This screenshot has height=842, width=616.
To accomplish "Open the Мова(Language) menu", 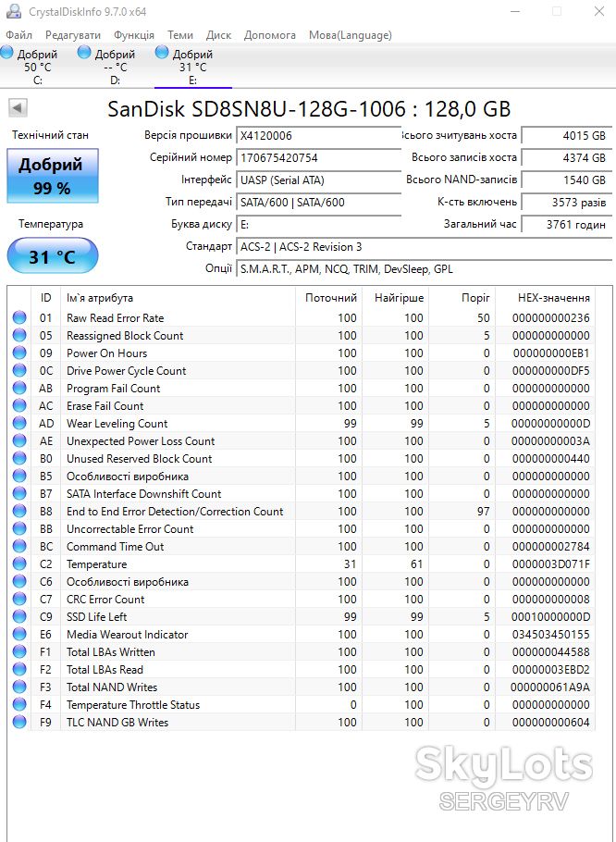I will [x=350, y=35].
